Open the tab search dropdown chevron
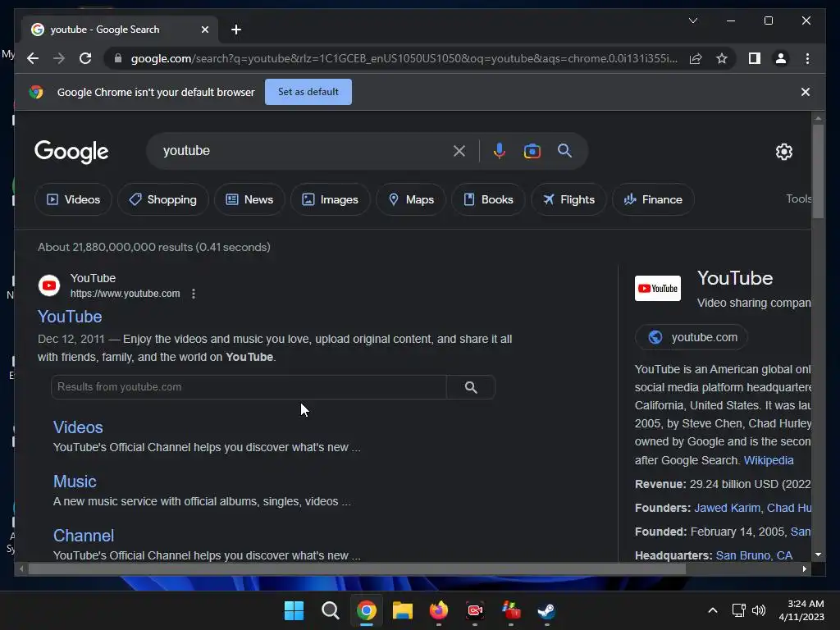 coord(692,21)
